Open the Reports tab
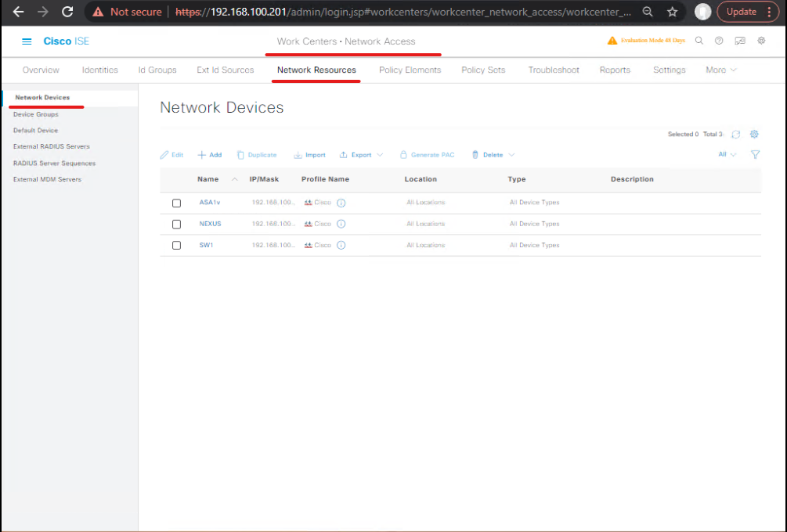787x532 pixels. coord(615,70)
